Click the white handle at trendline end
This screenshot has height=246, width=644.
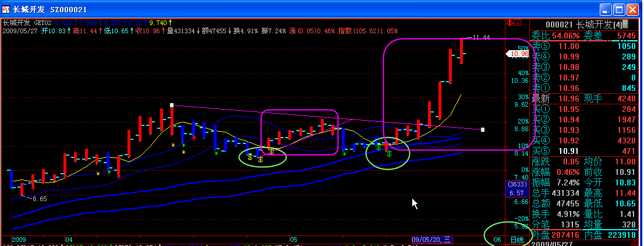483,130
